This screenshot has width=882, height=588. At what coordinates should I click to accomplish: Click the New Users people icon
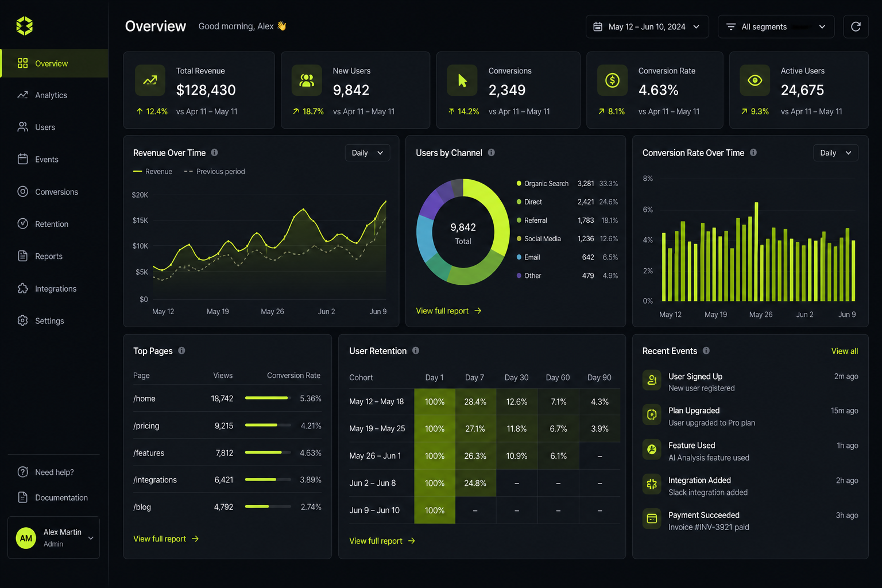pyautogui.click(x=307, y=80)
